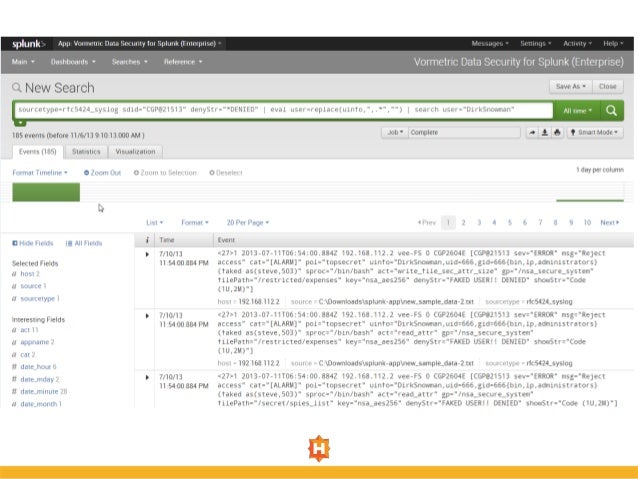638x479 pixels.
Task: Click the source selected field
Action: [x=33, y=286]
